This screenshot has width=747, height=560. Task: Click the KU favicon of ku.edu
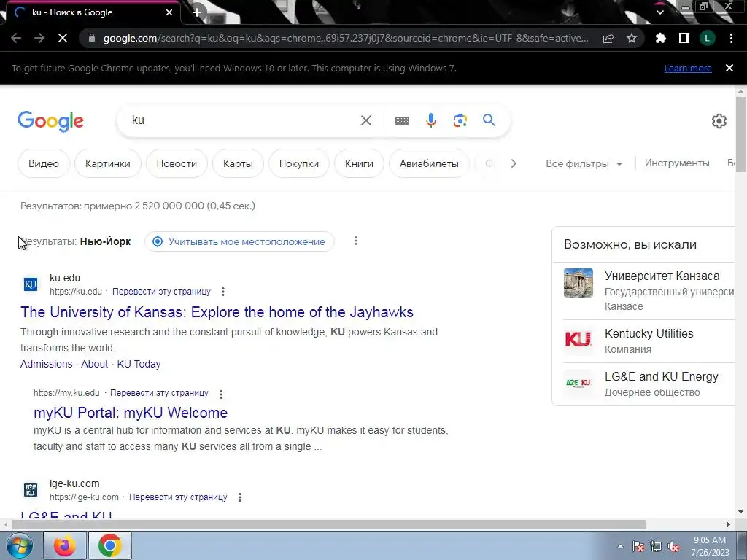tap(31, 284)
